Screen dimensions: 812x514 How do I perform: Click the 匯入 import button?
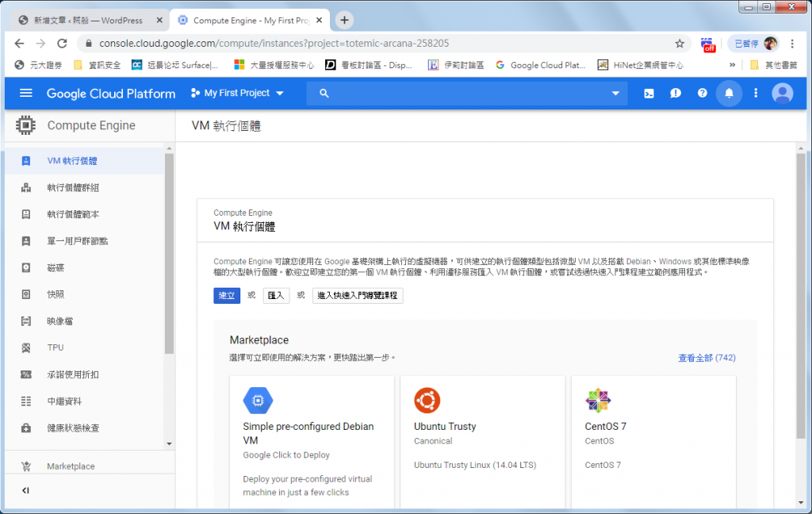(x=276, y=295)
